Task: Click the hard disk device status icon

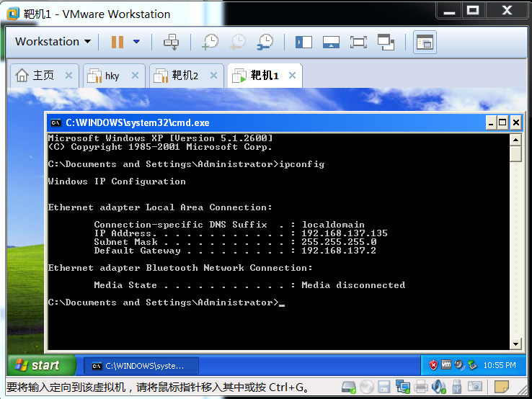Action: pyautogui.click(x=348, y=387)
